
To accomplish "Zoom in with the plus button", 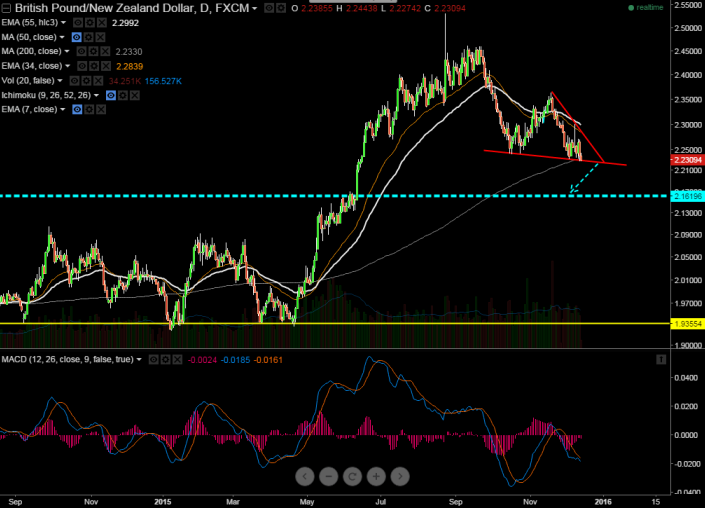I will (376, 477).
